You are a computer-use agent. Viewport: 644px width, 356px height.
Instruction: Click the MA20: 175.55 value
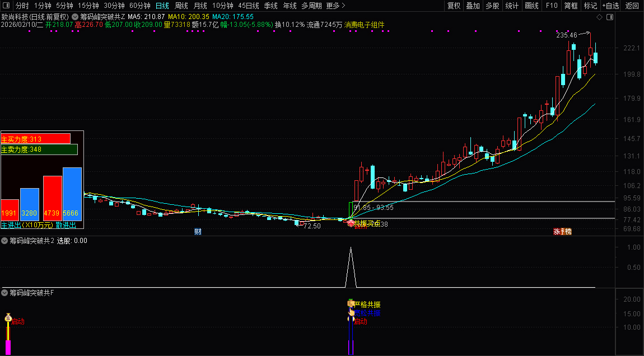(x=233, y=17)
